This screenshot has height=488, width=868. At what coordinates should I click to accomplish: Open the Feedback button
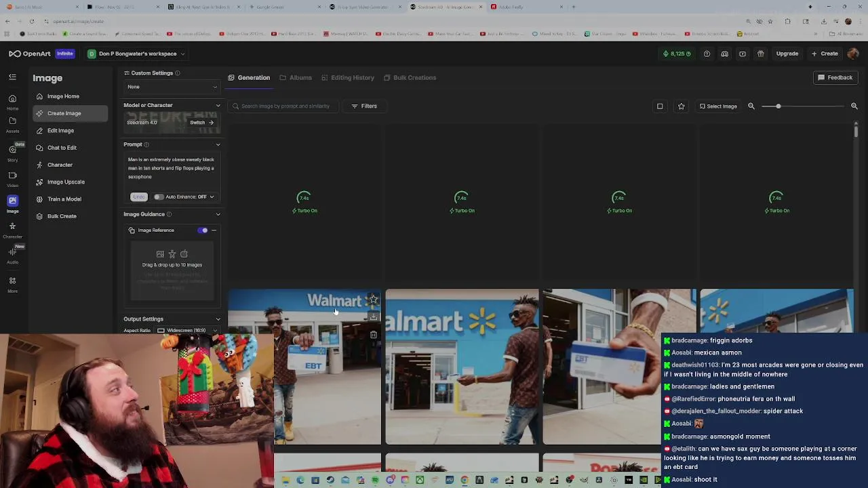click(835, 77)
